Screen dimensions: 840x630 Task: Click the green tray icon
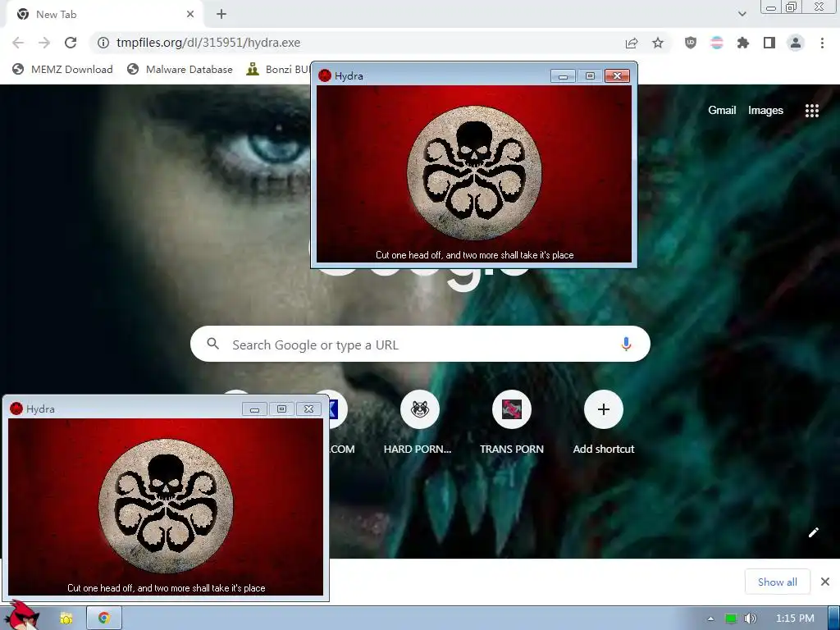[731, 619]
